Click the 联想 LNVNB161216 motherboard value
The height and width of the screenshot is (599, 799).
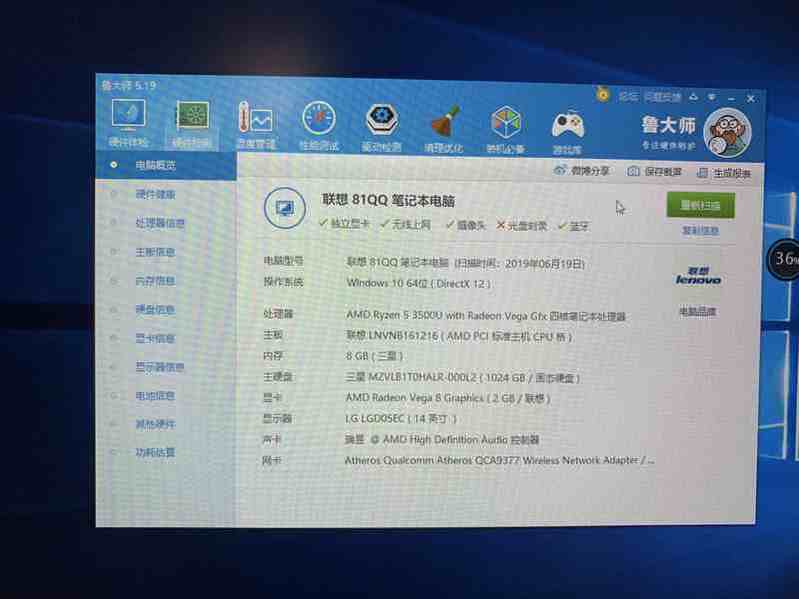tap(459, 336)
